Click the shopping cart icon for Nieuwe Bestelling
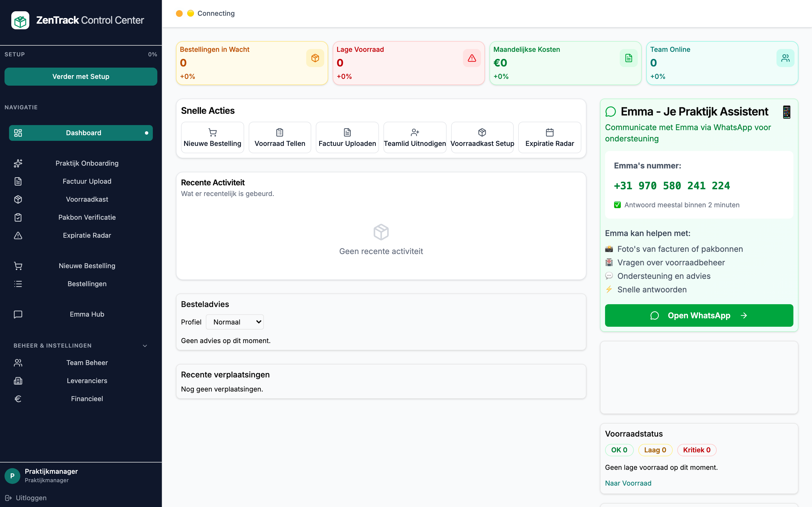 click(18, 266)
